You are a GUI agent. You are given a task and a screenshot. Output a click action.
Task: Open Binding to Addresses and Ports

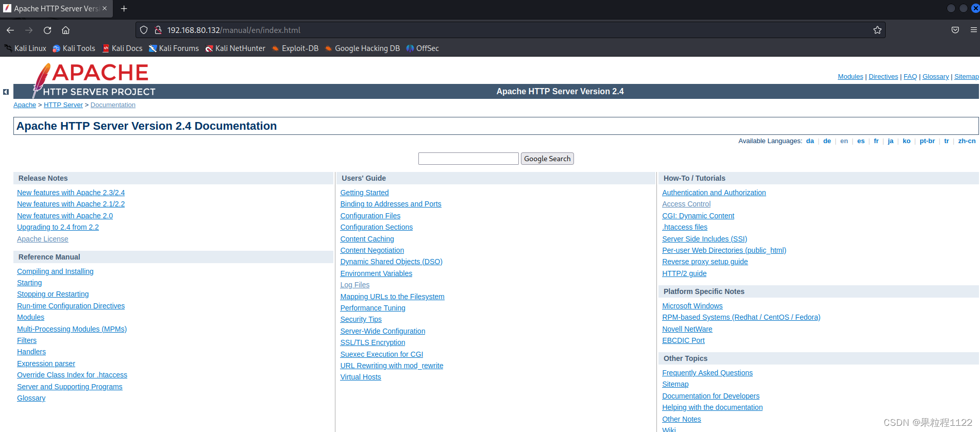391,204
